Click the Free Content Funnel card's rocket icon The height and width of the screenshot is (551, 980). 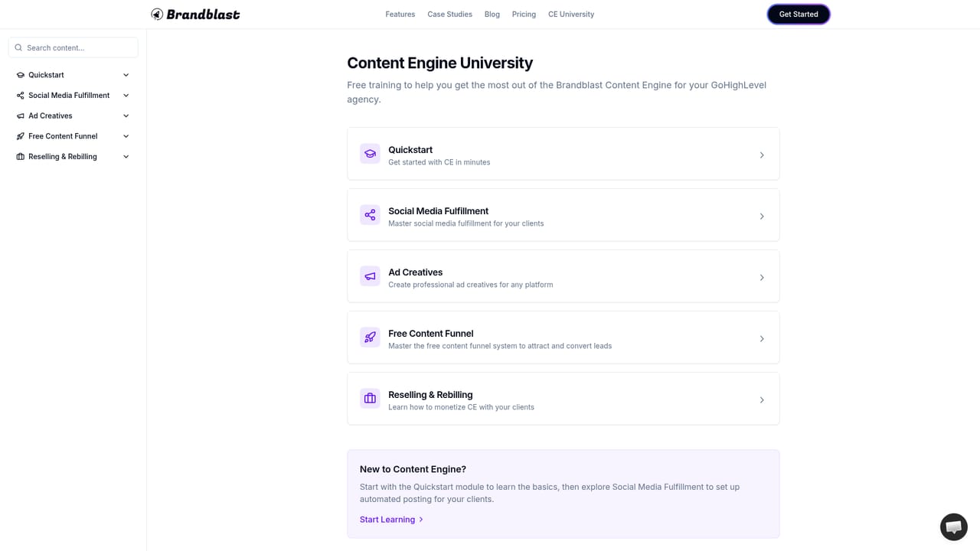point(370,337)
